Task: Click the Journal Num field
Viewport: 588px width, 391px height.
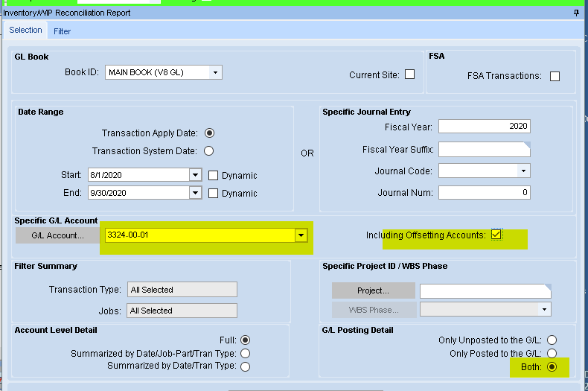Action: pos(484,192)
